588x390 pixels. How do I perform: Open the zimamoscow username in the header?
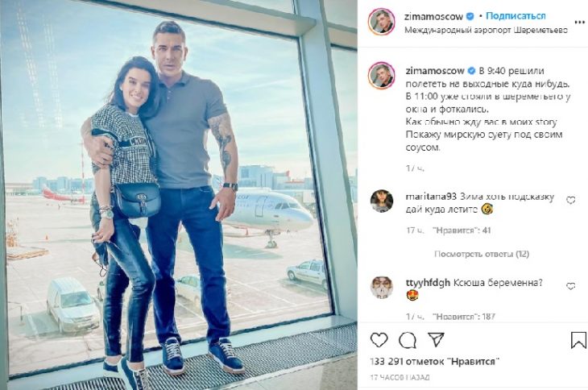[434, 16]
